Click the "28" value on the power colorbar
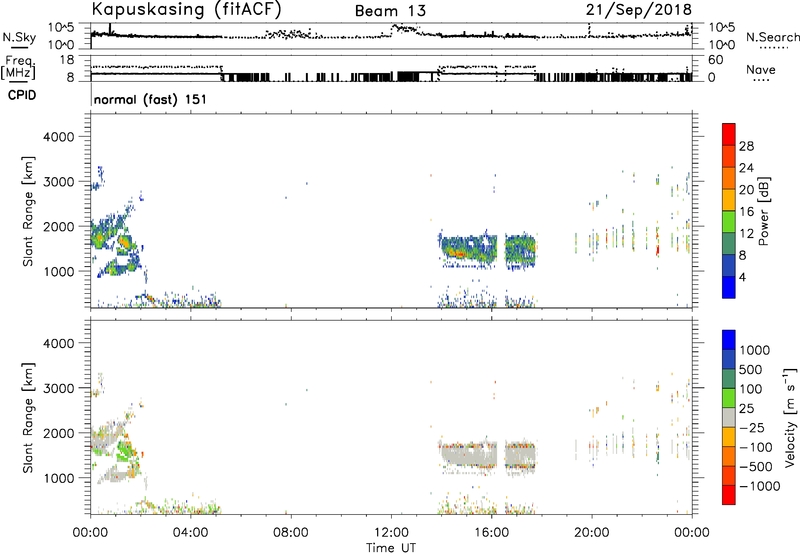 pos(746,146)
